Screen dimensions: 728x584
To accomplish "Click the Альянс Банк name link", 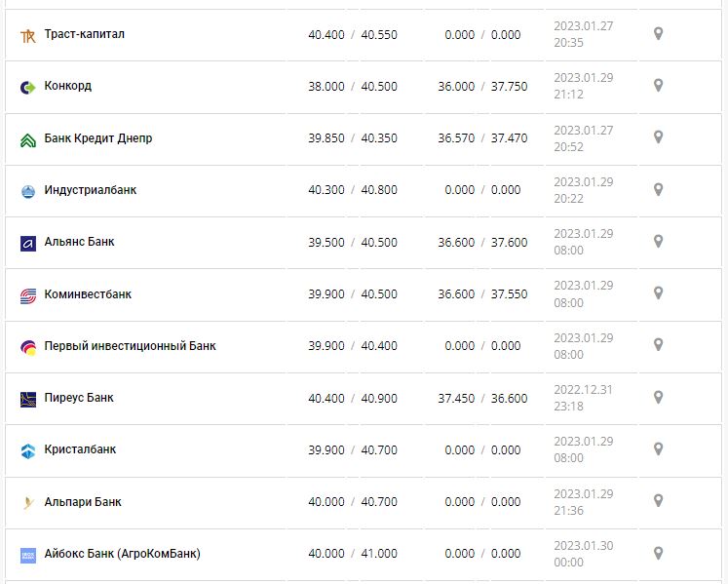I will [x=79, y=242].
